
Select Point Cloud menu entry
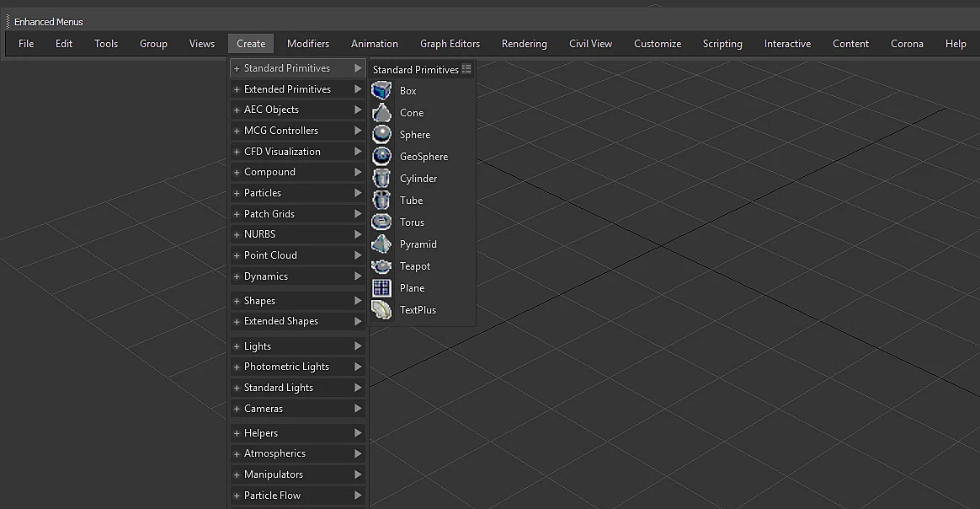[297, 255]
